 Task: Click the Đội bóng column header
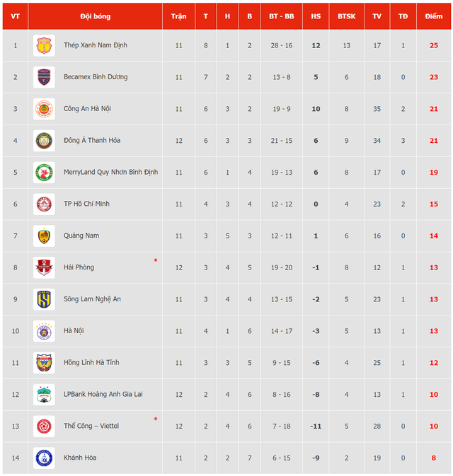point(95,16)
